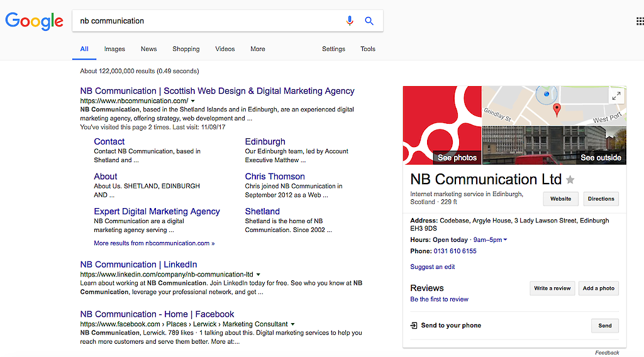The width and height of the screenshot is (644, 357).
Task: Expand the map with the fullscreen arrows icon
Action: pyautogui.click(x=616, y=96)
